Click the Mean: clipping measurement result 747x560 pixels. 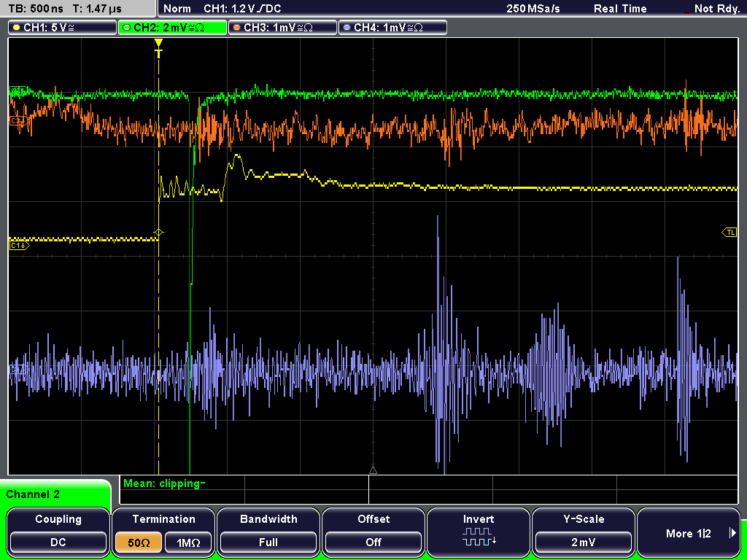[x=164, y=483]
